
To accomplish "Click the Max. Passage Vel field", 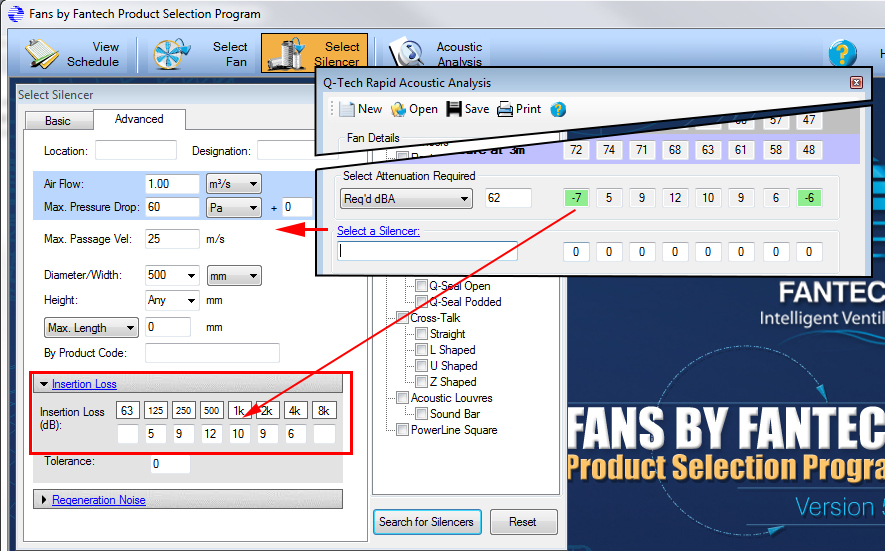I will [172, 239].
